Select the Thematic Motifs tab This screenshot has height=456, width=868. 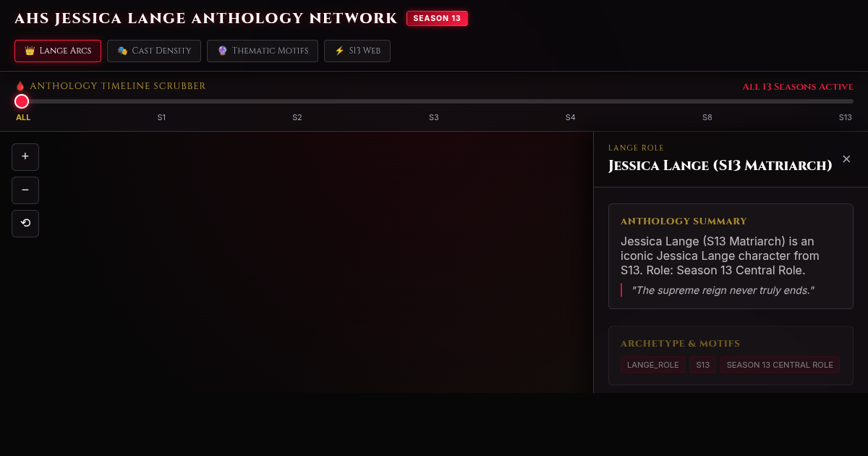coord(263,51)
